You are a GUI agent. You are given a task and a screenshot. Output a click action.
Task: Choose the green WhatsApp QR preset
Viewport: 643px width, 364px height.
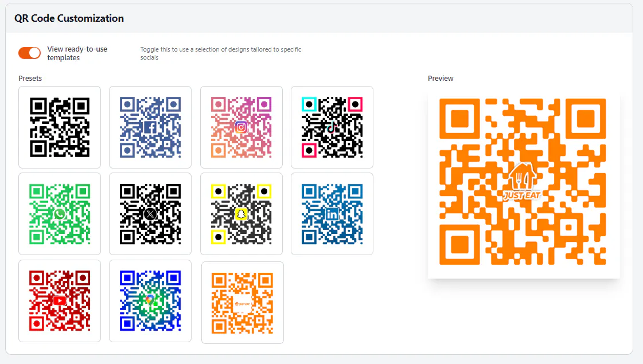tap(60, 214)
